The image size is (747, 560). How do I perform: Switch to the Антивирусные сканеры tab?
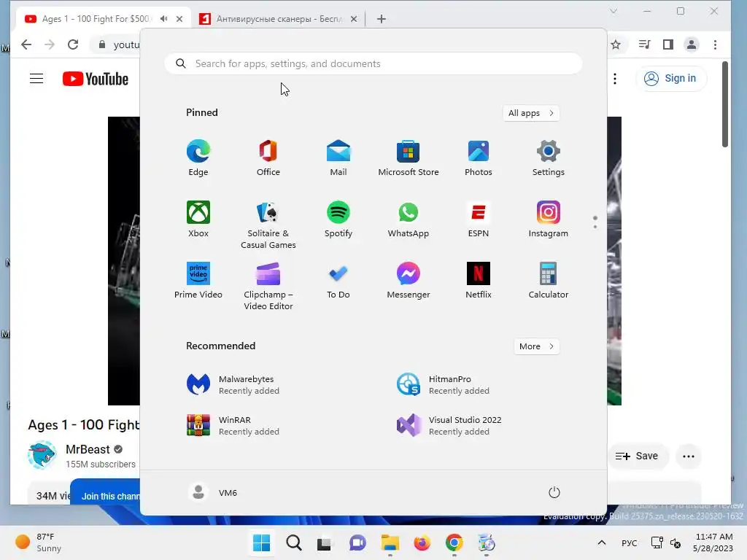pos(279,18)
